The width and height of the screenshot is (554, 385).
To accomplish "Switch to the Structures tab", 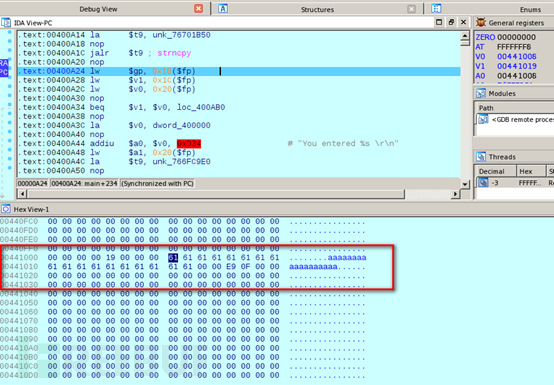I will pos(317,10).
